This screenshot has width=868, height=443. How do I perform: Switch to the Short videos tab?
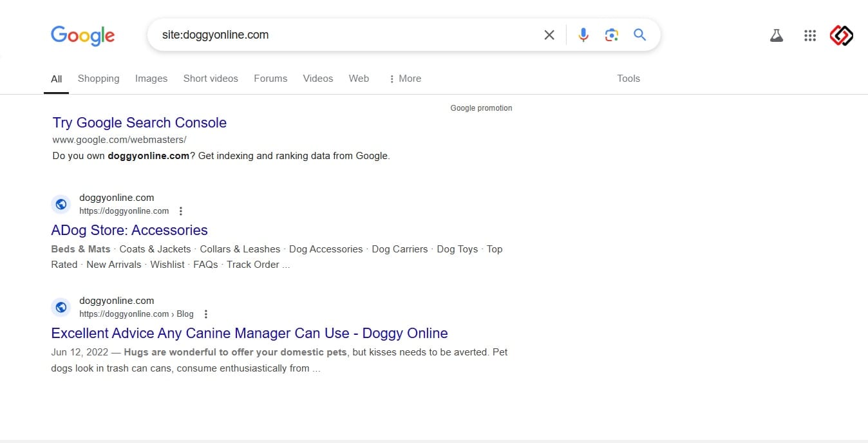(x=211, y=79)
